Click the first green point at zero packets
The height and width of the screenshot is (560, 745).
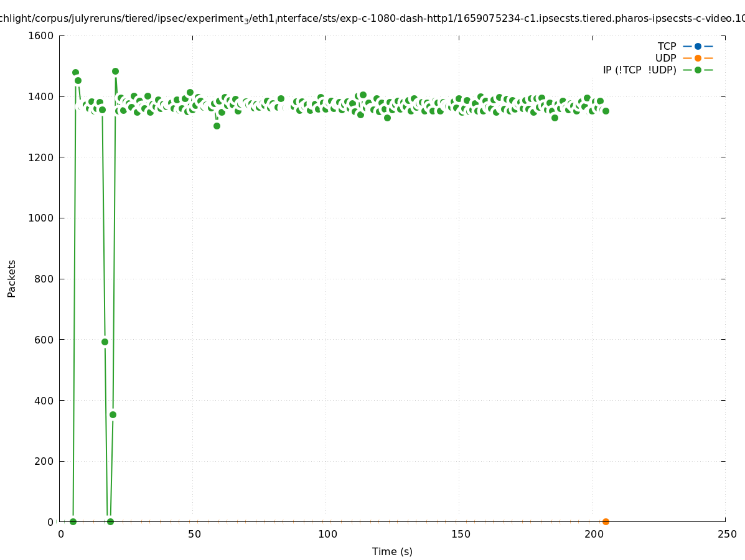pyautogui.click(x=73, y=521)
